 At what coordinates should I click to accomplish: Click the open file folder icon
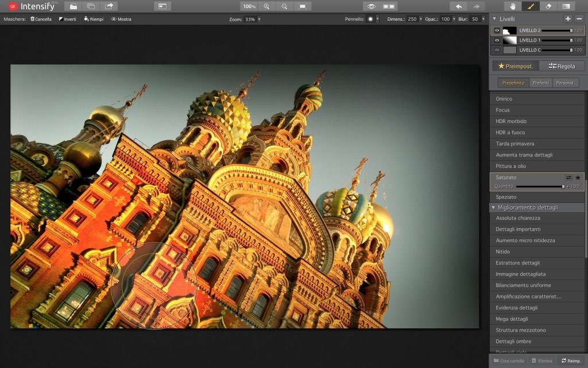click(73, 6)
